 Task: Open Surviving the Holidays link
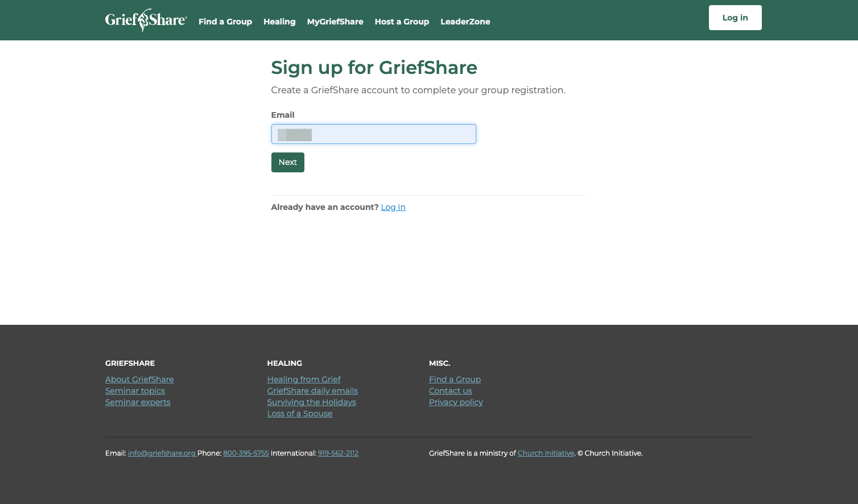point(312,402)
